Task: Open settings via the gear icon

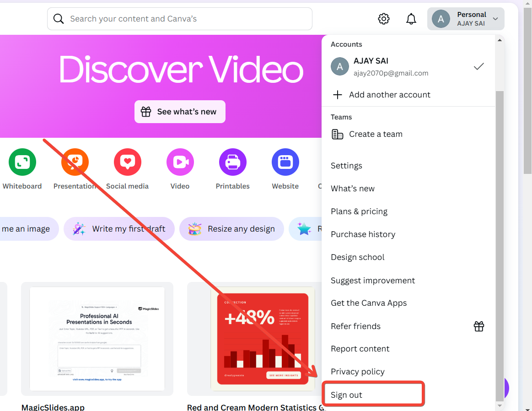Action: coord(384,19)
